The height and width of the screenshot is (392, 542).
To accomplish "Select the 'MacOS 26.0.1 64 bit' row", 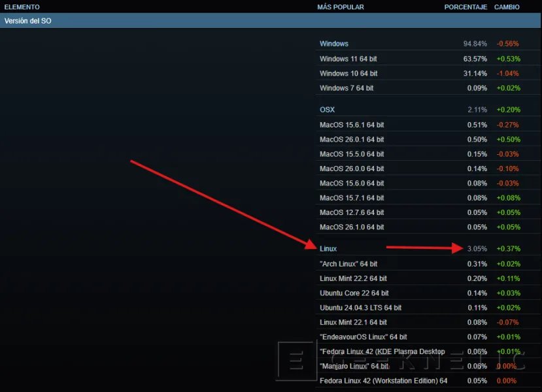I will [x=428, y=139].
